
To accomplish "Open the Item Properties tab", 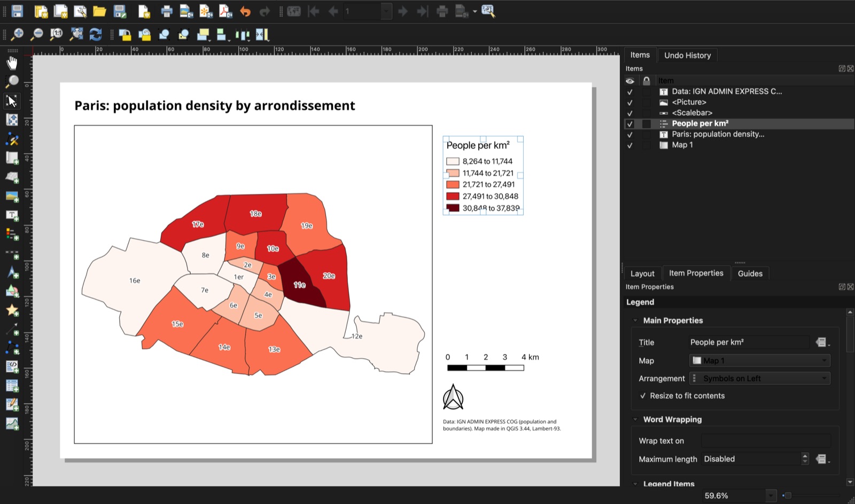I will click(x=696, y=273).
